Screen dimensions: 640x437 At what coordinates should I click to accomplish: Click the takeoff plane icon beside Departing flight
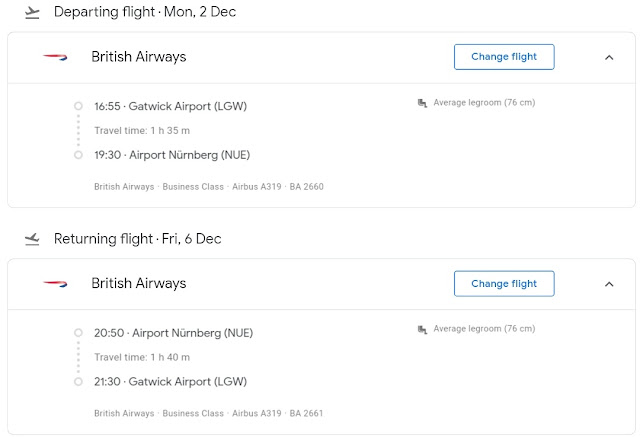tap(32, 12)
